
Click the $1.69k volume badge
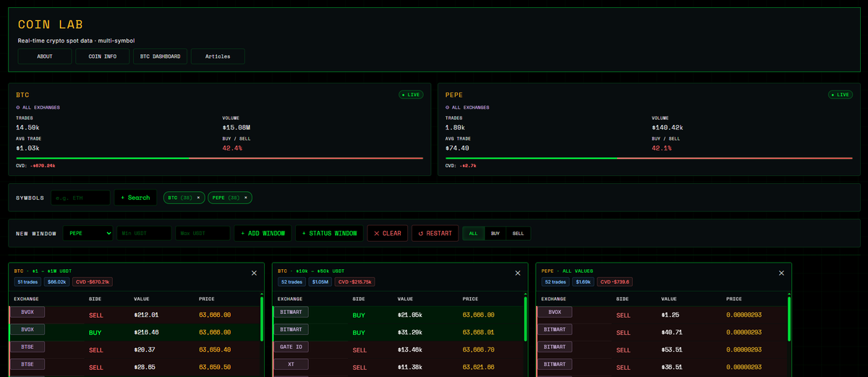point(583,281)
